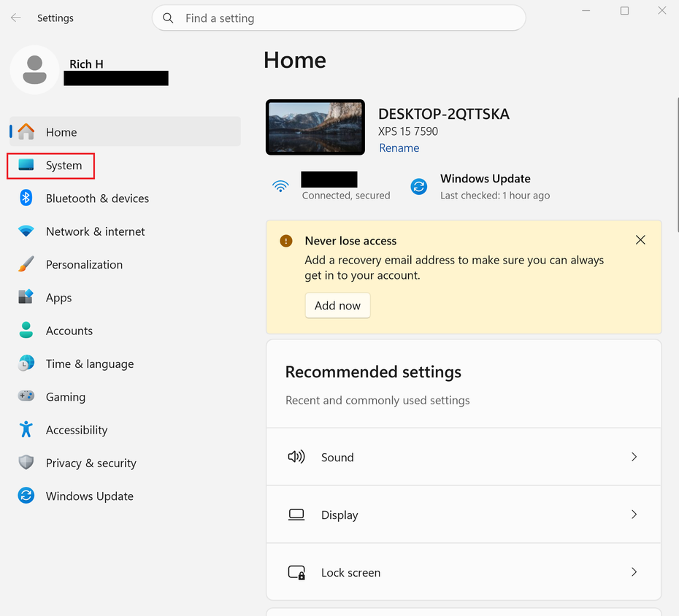Click the vertical scrollbar on the right
The image size is (679, 616).
coord(678,164)
